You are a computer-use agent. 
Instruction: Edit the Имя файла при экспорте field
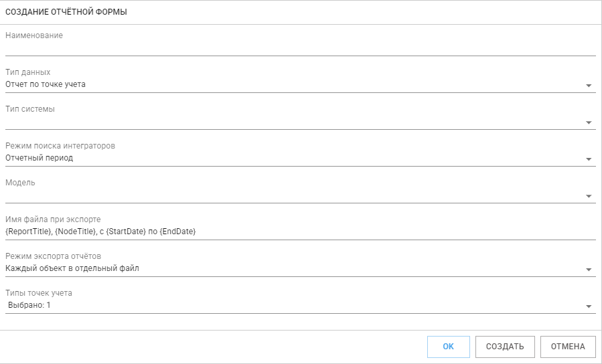pos(300,232)
